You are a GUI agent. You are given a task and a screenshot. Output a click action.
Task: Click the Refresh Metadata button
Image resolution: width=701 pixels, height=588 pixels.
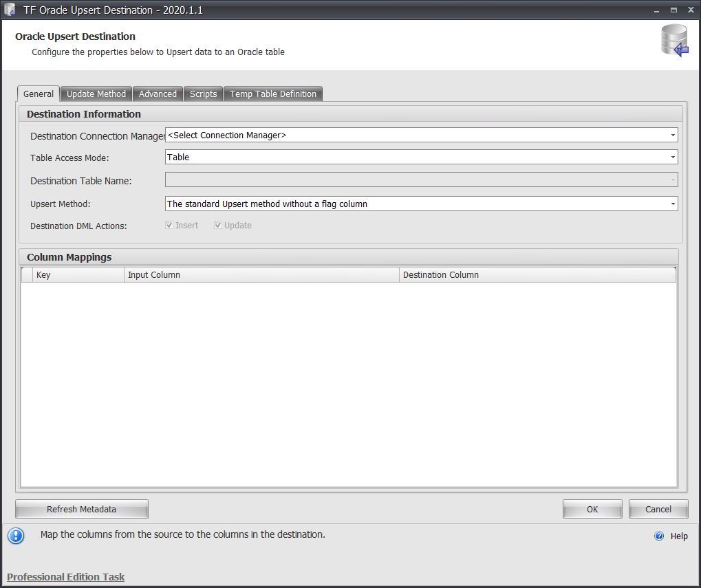[x=81, y=508]
